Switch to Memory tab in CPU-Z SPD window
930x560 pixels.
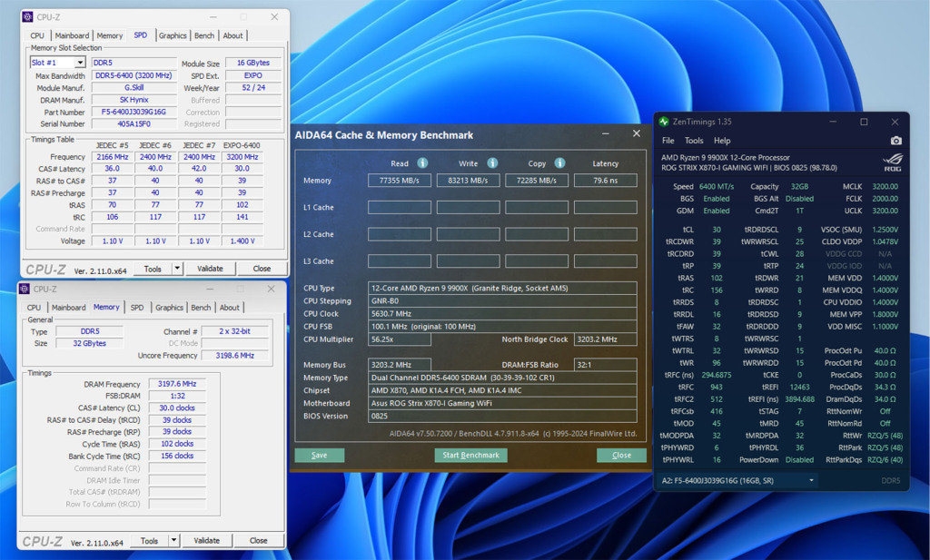click(110, 35)
